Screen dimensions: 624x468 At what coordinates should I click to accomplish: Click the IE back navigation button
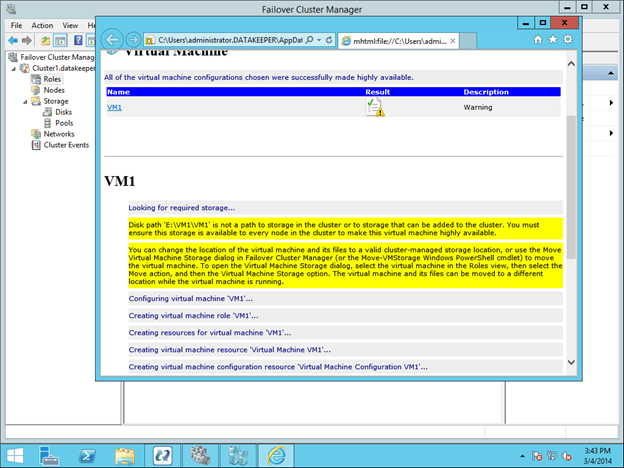pyautogui.click(x=113, y=39)
